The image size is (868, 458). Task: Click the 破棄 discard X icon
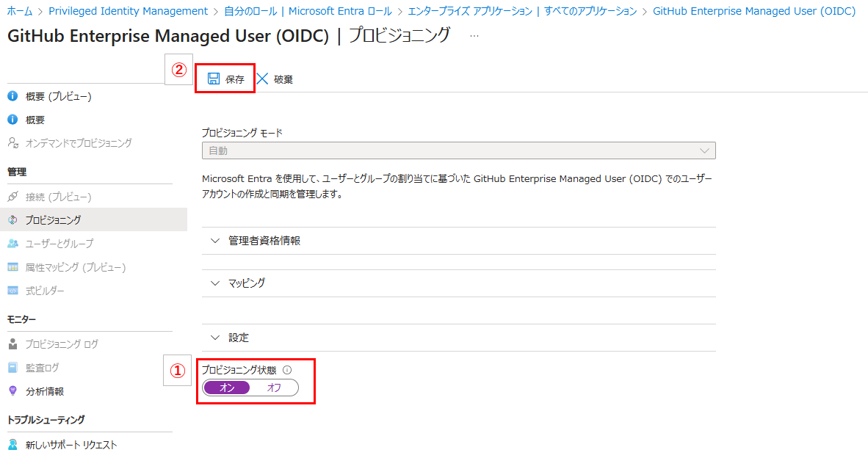pyautogui.click(x=262, y=79)
